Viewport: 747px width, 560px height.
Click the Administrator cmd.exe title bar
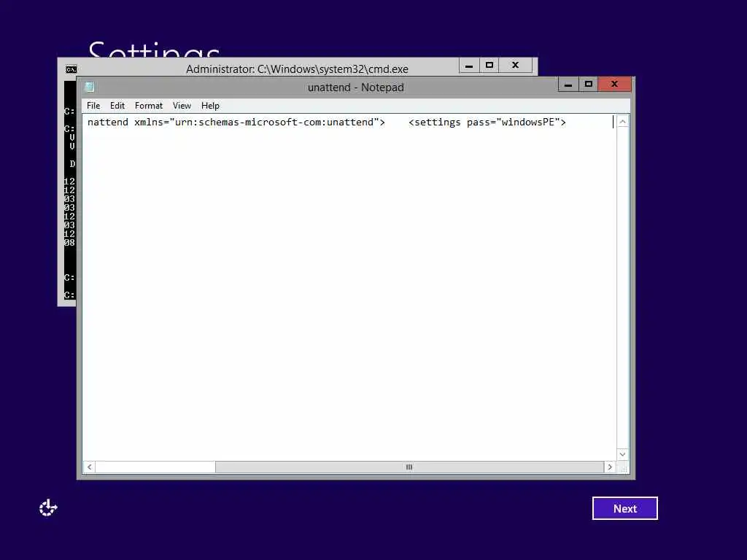point(297,69)
